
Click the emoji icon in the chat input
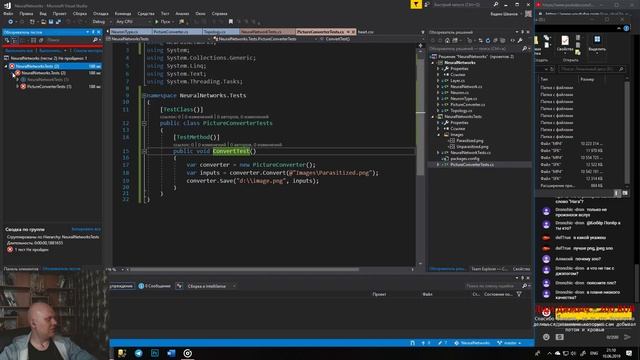[546, 337]
